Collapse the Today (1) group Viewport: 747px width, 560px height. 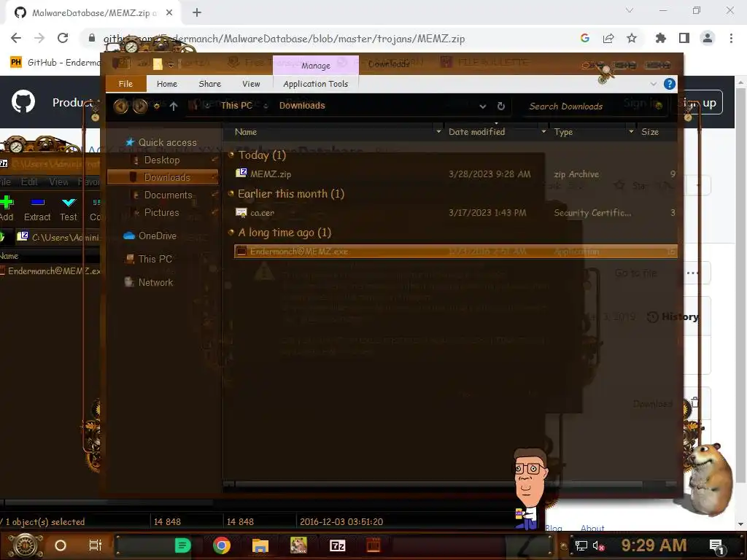(x=231, y=155)
